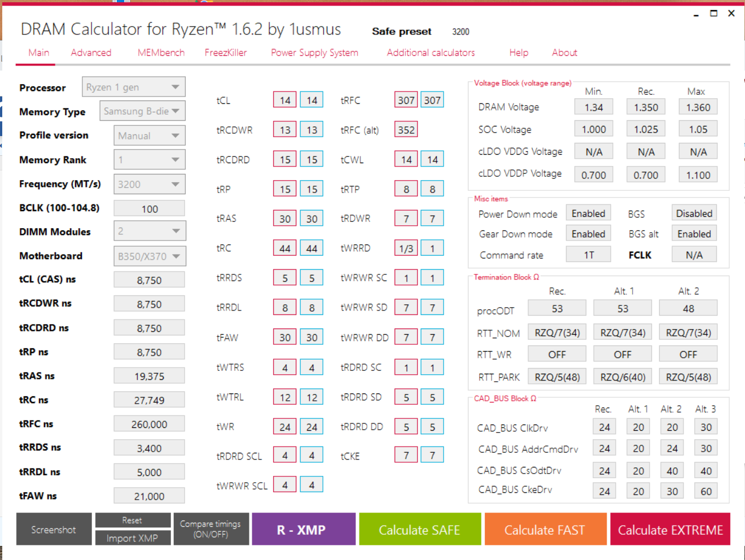Click the red tCL value box
745x560 pixels.
285,100
